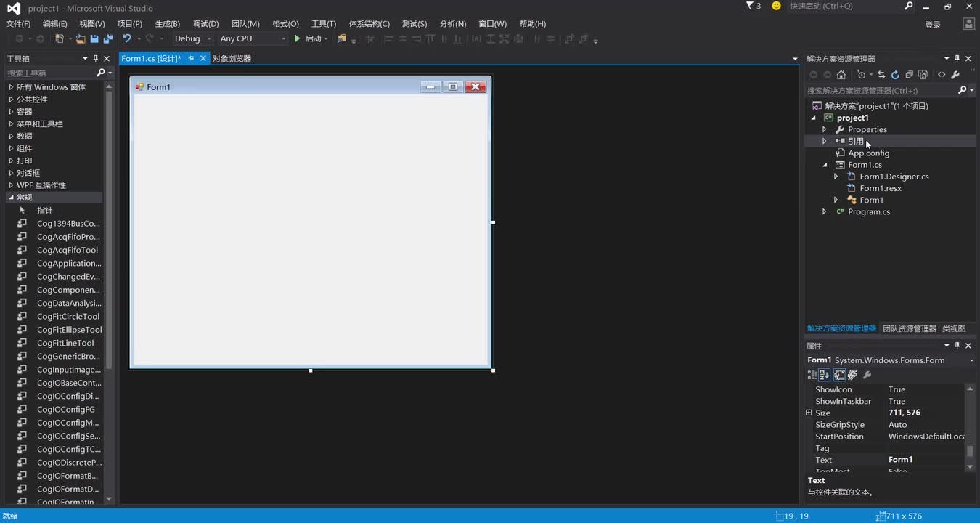
Task: Click the feedback smiley icon
Action: pyautogui.click(x=776, y=6)
